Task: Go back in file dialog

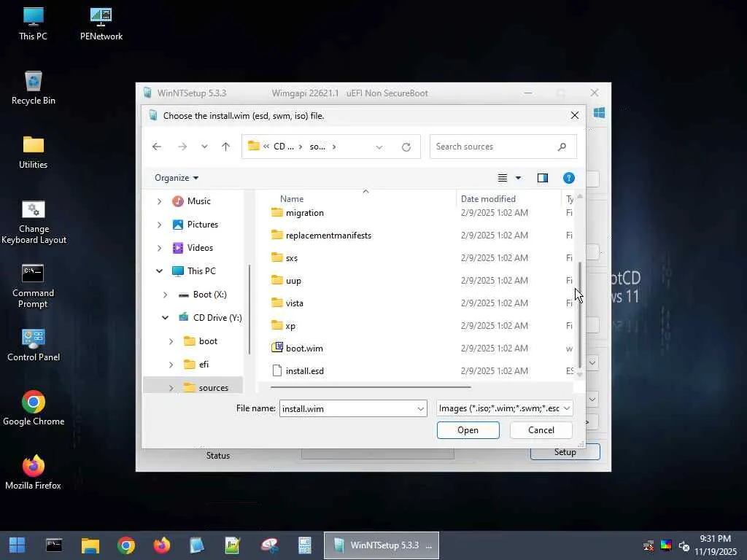Action: coord(157,147)
